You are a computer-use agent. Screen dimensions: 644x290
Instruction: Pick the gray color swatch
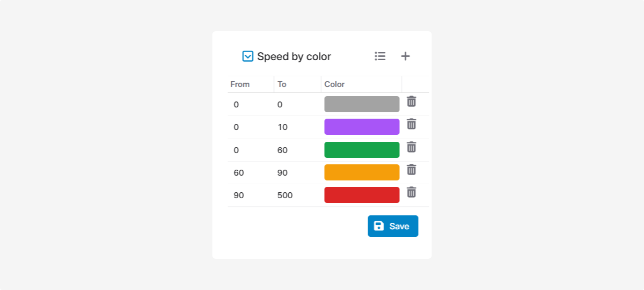362,104
